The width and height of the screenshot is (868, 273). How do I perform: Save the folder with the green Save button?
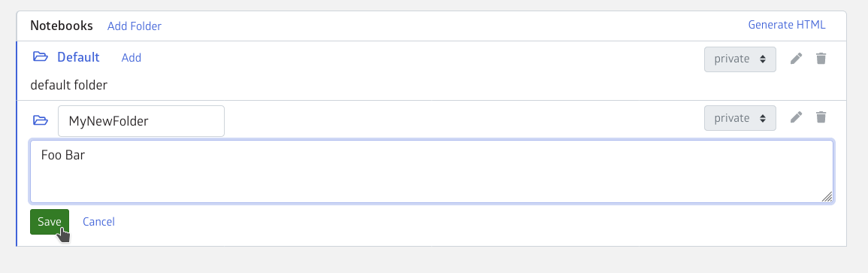pyautogui.click(x=50, y=222)
